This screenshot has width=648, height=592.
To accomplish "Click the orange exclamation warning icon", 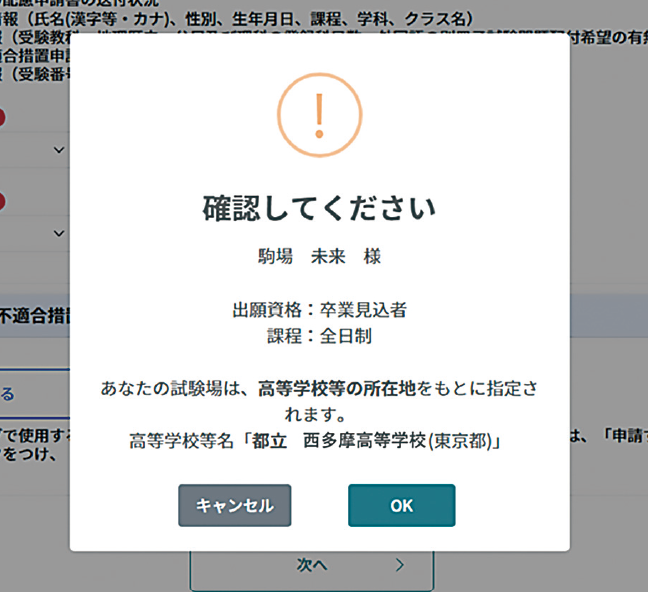I will click(x=319, y=115).
